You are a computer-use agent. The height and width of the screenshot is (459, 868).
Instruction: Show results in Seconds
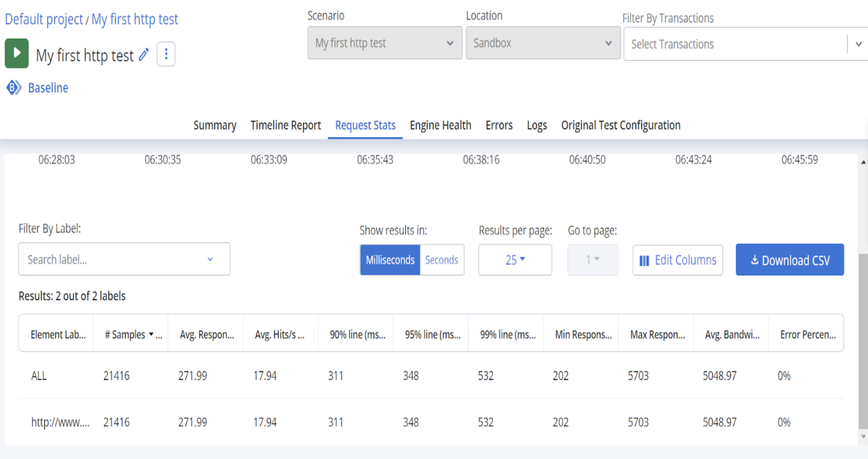[441, 259]
